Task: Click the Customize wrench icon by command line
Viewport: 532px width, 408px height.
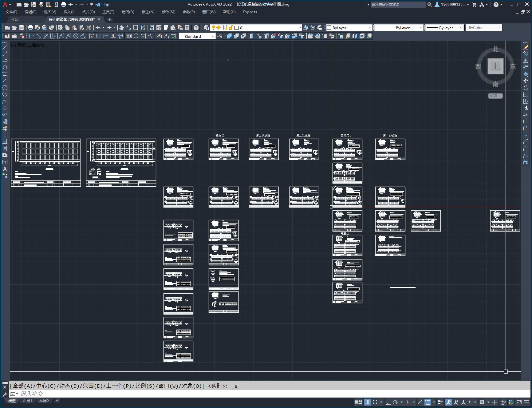Action: (x=5, y=394)
